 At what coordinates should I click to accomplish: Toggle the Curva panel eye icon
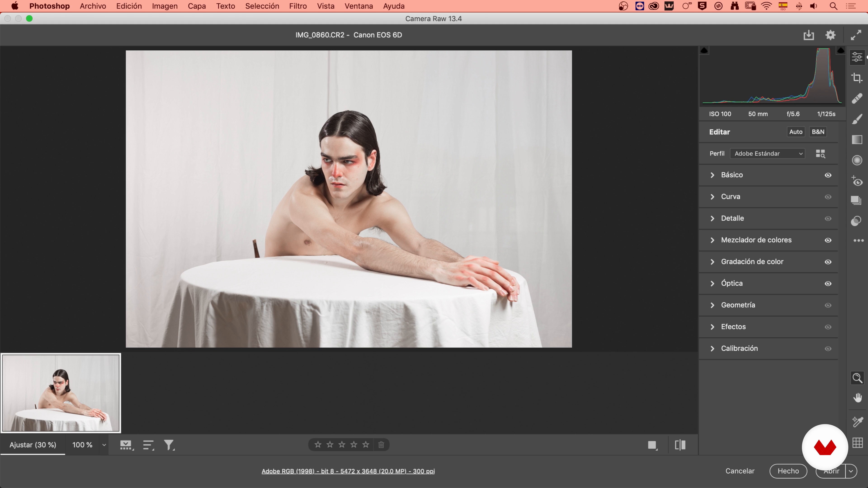click(828, 197)
